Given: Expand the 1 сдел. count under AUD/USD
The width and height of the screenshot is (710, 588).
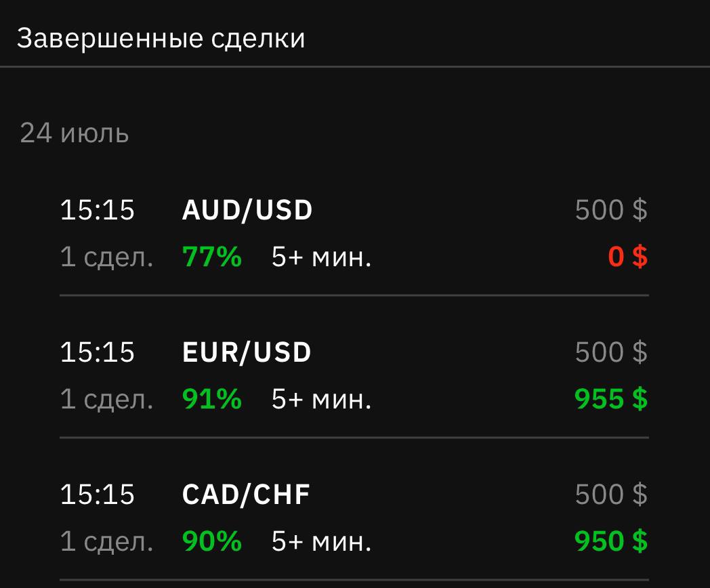Looking at the screenshot, I should tap(106, 257).
